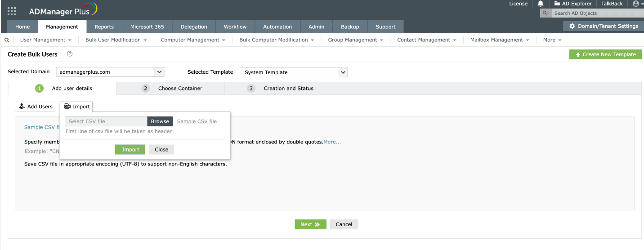Click the More... link
This screenshot has height=250, width=644.
[332, 142]
